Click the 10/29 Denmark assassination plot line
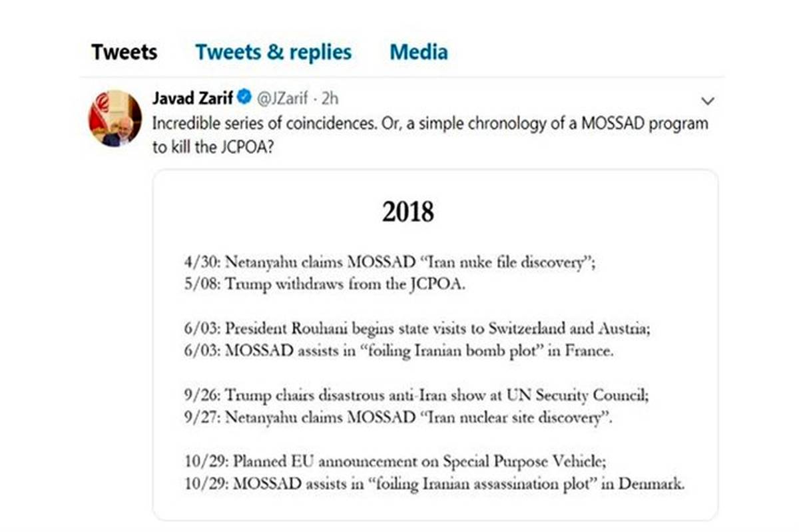The height and width of the screenshot is (532, 799). coord(434,484)
